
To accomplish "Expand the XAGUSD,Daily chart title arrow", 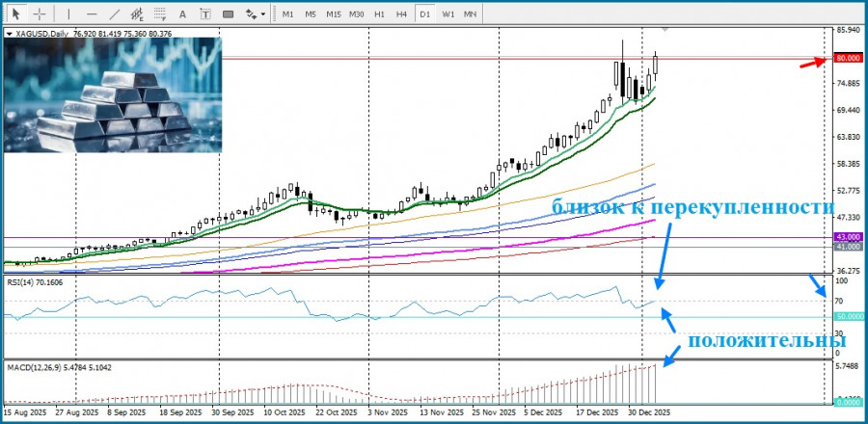I will pyautogui.click(x=10, y=33).
